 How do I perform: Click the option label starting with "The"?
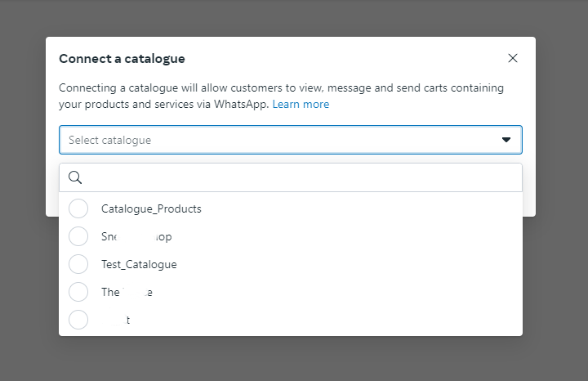127,292
